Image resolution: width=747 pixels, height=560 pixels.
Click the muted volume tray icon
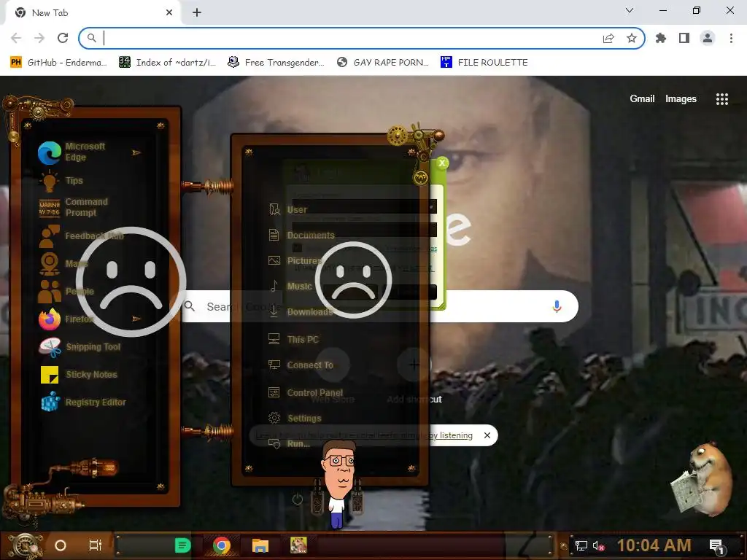pos(598,545)
